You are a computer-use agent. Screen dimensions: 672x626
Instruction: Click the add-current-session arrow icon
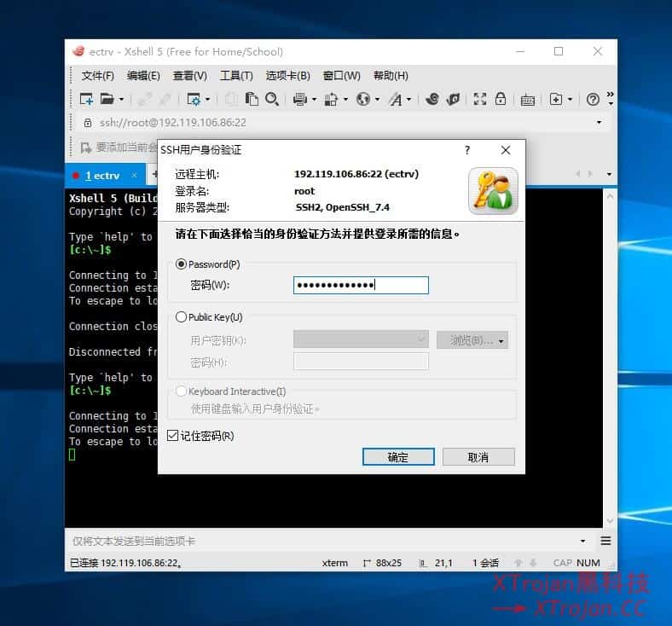(86, 148)
